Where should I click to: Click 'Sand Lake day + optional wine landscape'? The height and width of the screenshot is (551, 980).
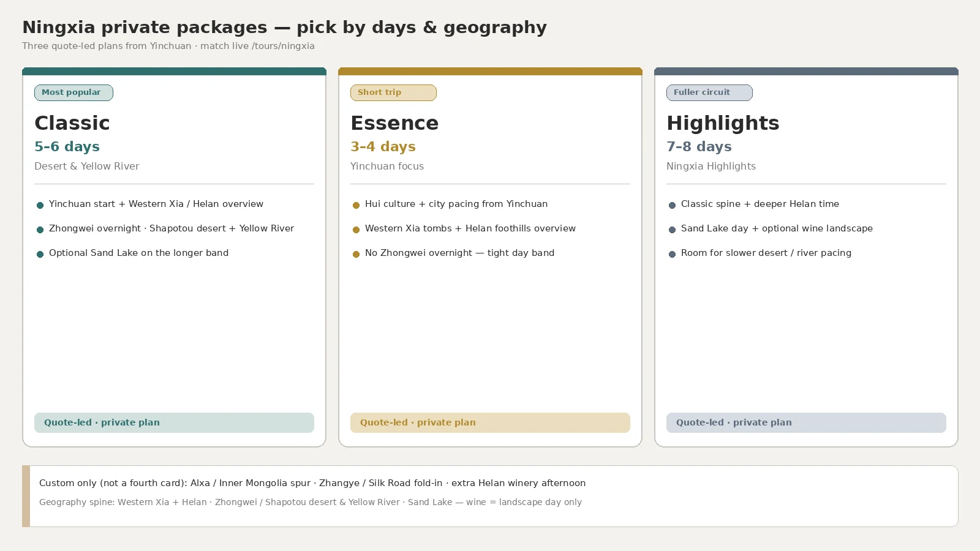pos(777,228)
